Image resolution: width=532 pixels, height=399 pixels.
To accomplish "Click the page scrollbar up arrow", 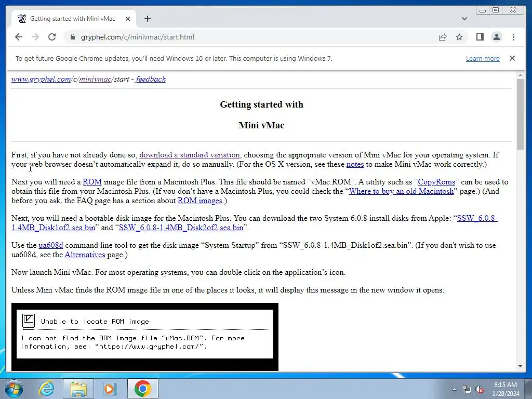I will coord(520,75).
